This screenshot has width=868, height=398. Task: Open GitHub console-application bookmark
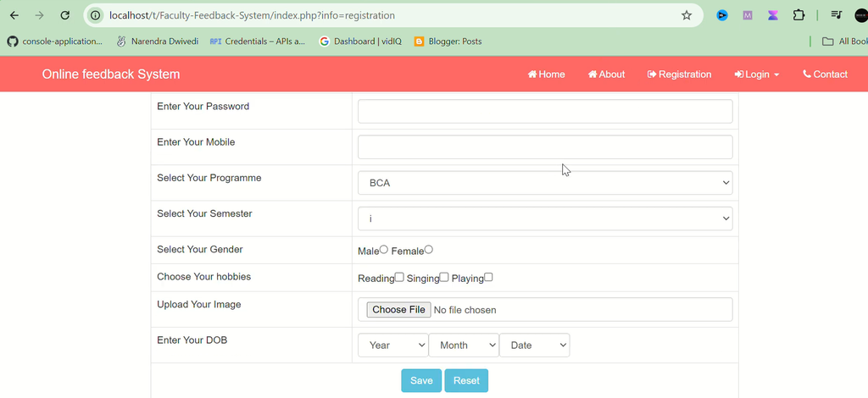point(55,41)
